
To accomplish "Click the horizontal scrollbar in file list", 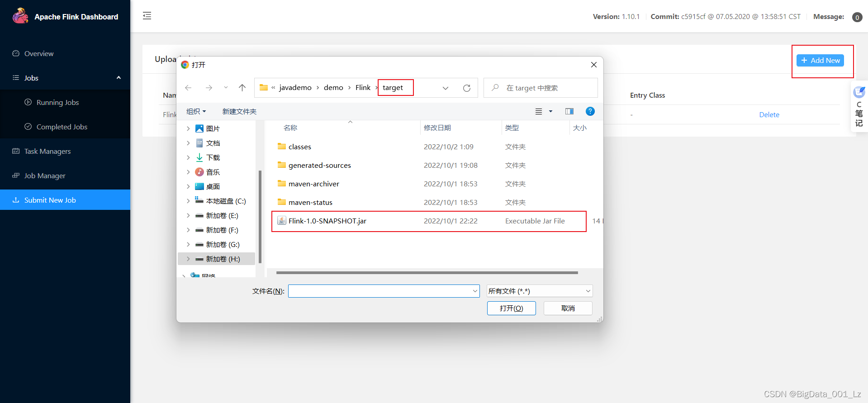I will pos(427,273).
